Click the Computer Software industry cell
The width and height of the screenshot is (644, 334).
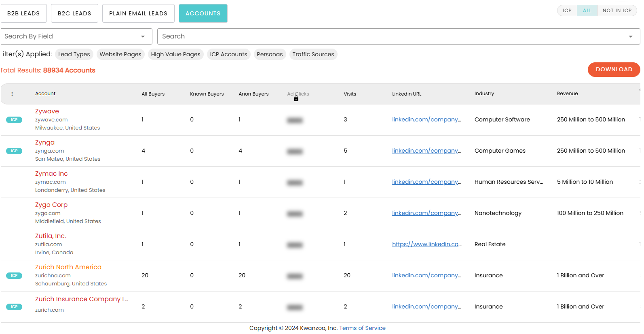click(502, 119)
